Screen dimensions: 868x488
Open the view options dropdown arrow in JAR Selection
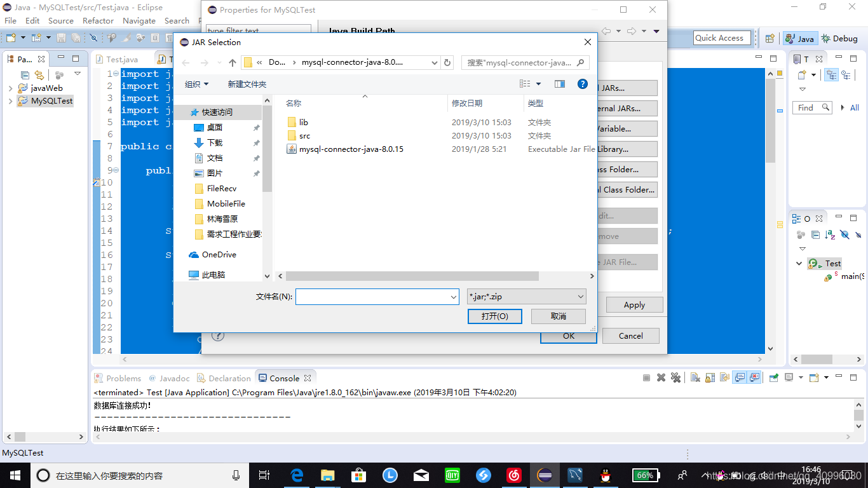coord(539,84)
